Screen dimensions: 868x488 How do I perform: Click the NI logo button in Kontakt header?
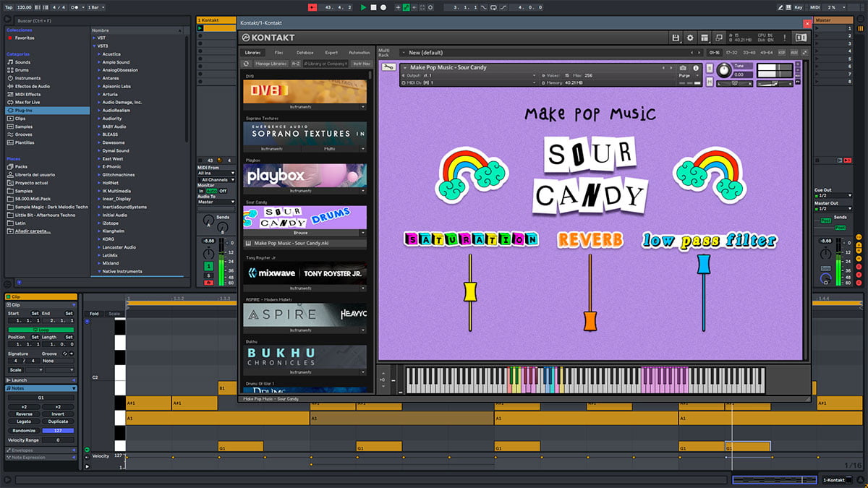[801, 38]
